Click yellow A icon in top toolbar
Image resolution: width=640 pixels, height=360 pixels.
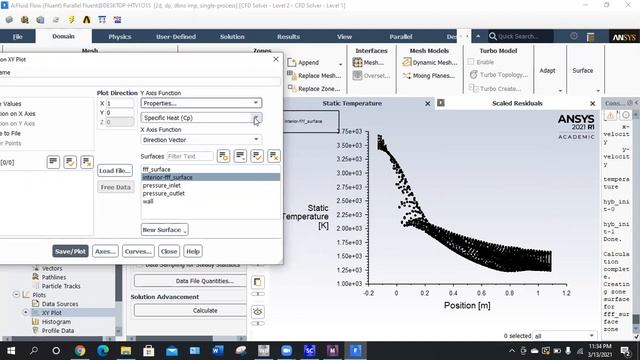87,20
